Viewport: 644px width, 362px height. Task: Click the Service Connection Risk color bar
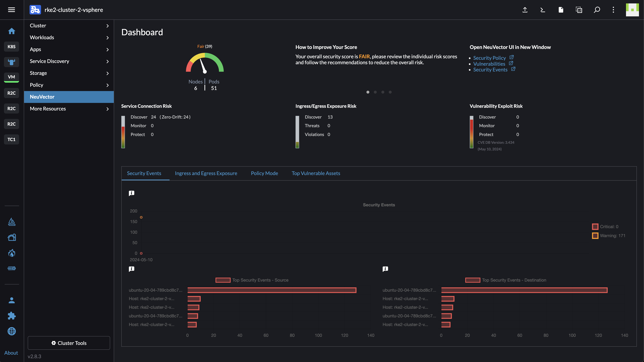pyautogui.click(x=123, y=132)
